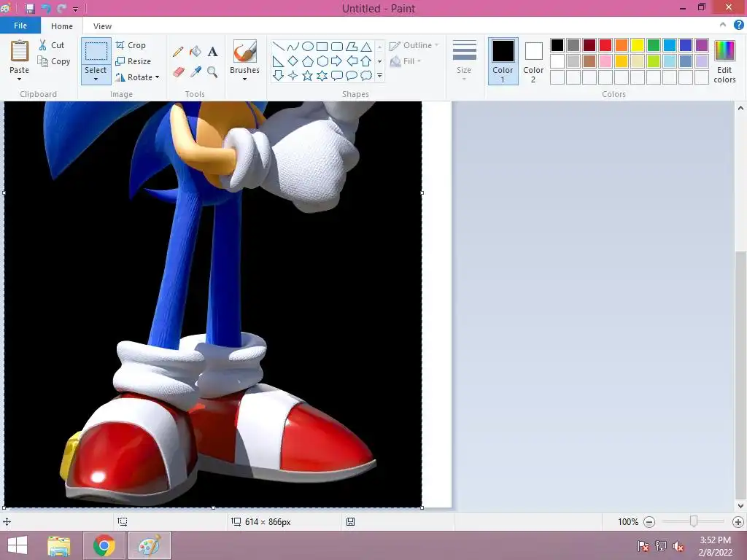Choose the Four-point star shape

click(x=293, y=75)
